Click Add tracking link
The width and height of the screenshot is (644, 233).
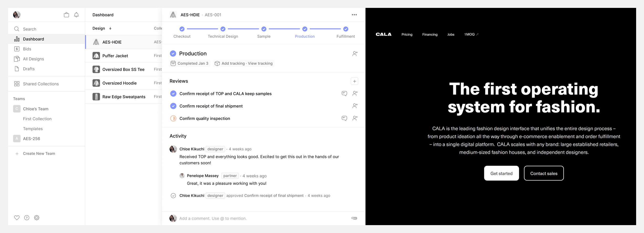click(233, 63)
